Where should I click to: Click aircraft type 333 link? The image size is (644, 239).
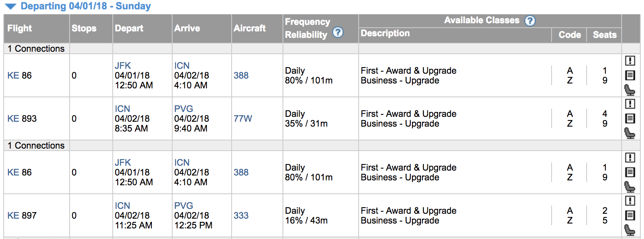(x=241, y=215)
